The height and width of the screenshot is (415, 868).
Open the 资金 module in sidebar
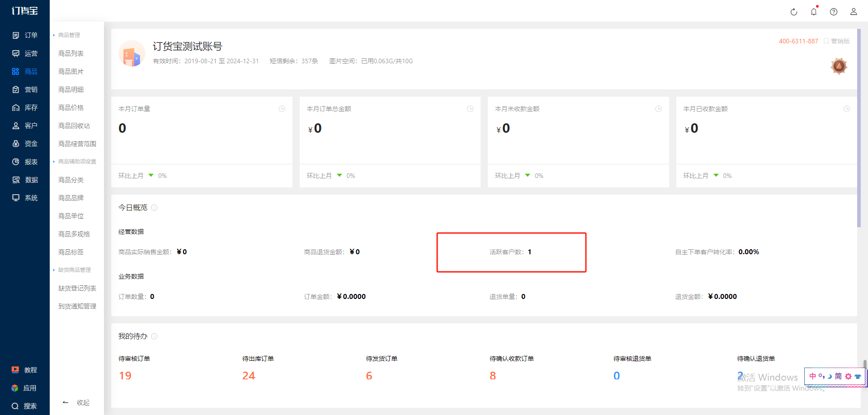click(25, 144)
